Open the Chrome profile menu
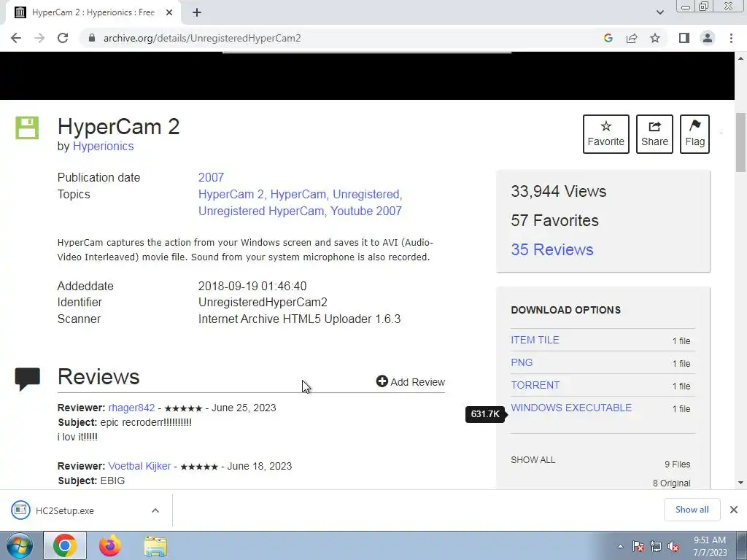 [x=708, y=38]
